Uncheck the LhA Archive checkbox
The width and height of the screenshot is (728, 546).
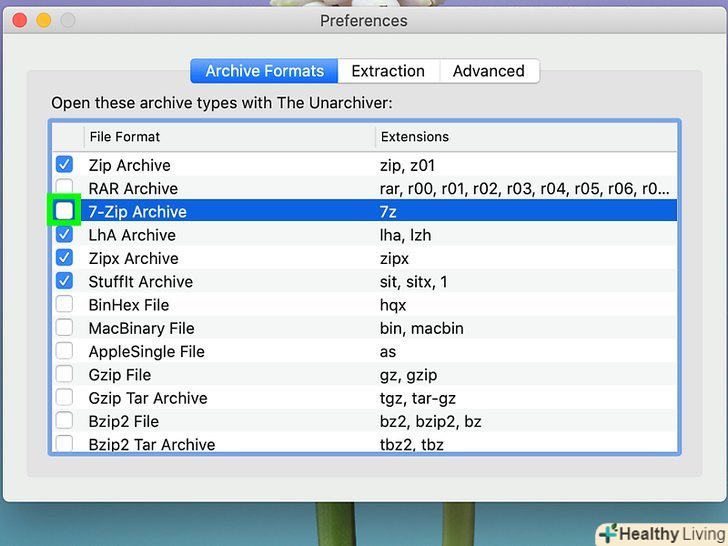point(64,235)
